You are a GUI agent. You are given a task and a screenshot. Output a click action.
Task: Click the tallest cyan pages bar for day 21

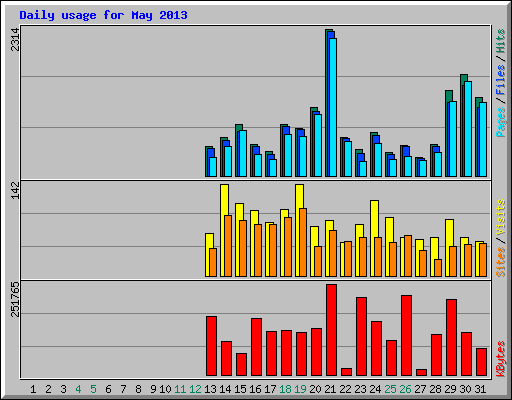pos(333,107)
